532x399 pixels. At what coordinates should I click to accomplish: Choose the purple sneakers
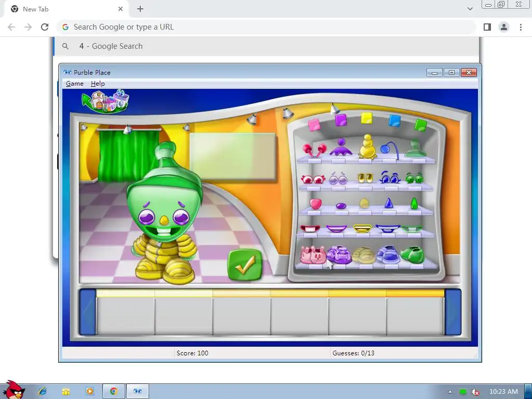click(339, 255)
